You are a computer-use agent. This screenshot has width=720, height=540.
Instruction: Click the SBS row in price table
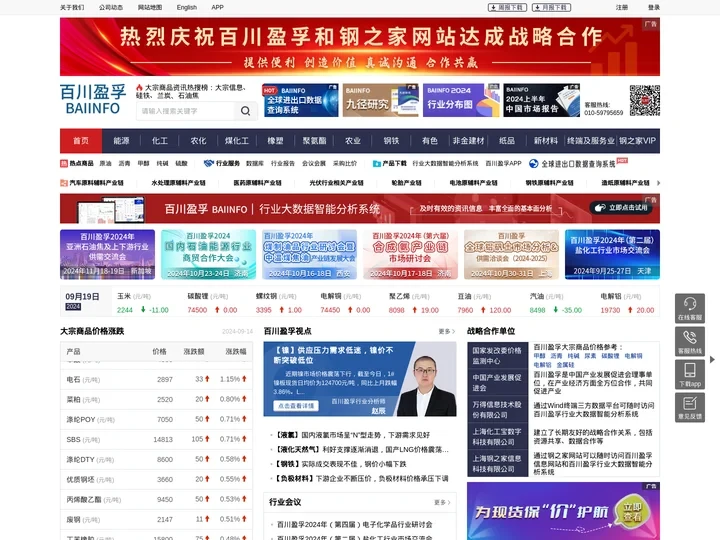156,439
